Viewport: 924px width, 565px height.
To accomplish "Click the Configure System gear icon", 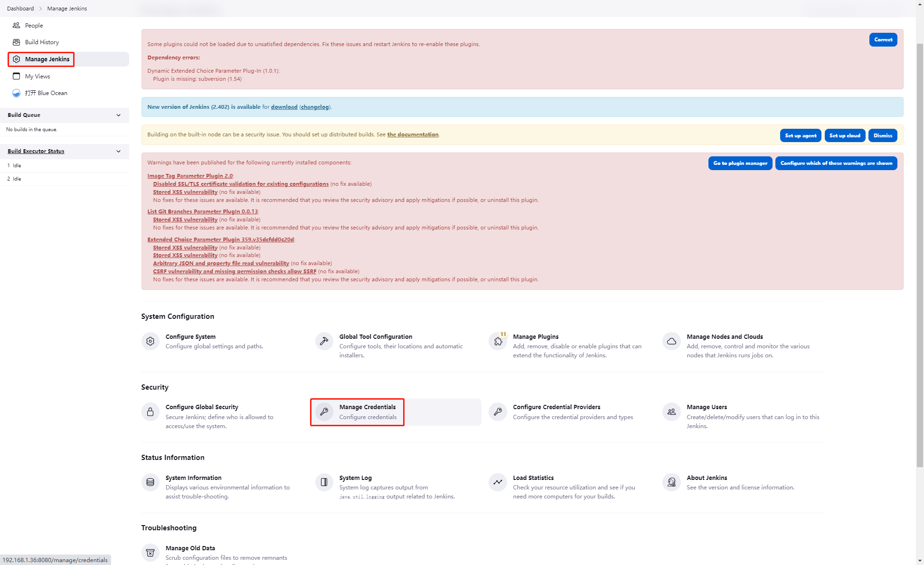I will pos(150,341).
